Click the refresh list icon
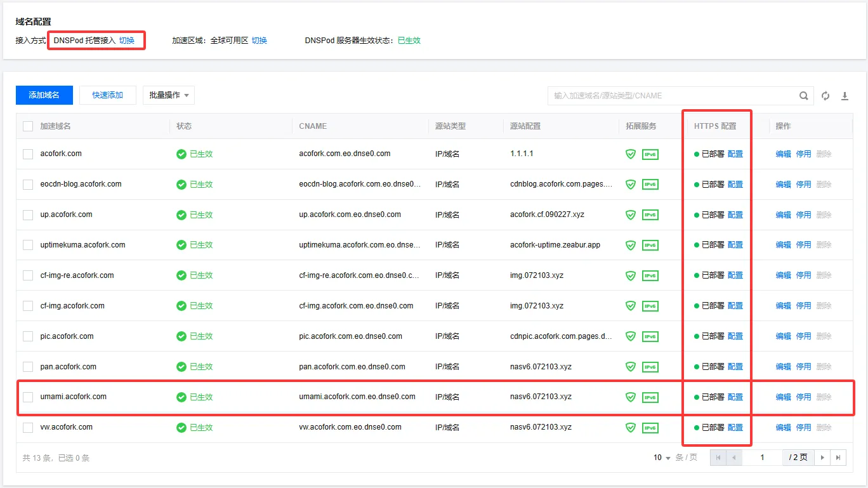 coord(825,96)
